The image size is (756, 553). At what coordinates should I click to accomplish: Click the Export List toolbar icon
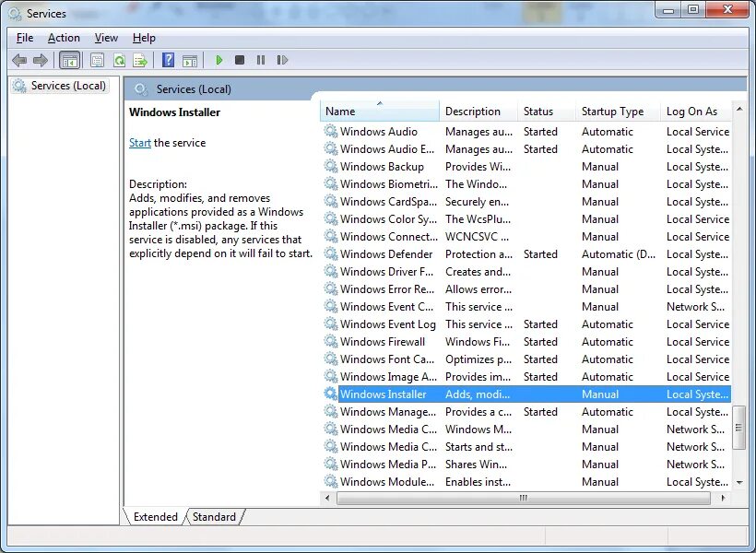point(140,60)
